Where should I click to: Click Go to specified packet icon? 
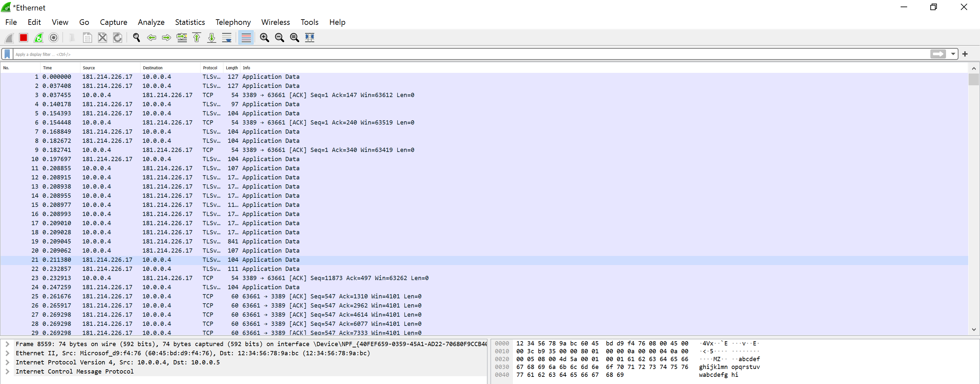point(182,38)
